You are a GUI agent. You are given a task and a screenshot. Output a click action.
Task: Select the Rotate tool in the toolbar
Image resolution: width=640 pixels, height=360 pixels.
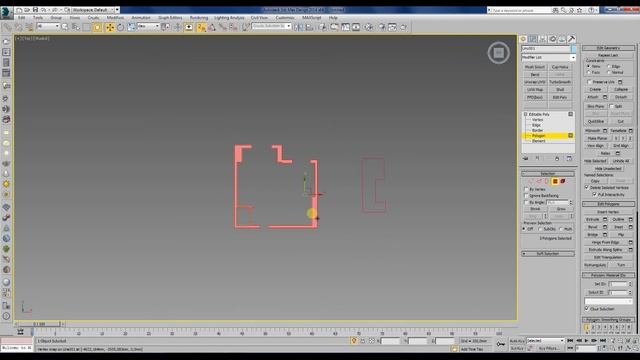(120, 27)
